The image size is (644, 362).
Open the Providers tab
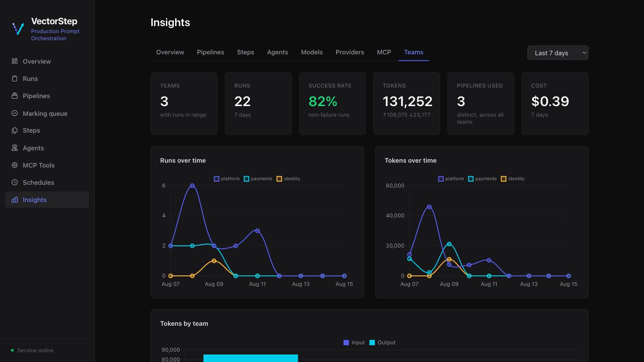(x=349, y=52)
